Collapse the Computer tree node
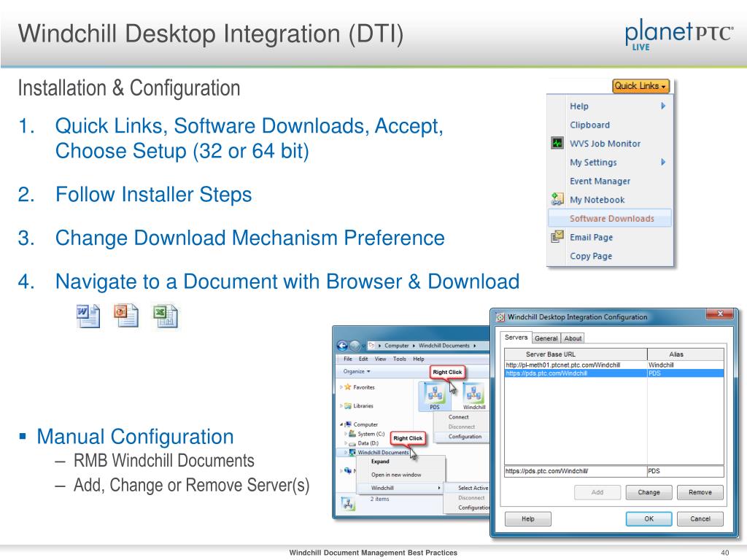 [341, 424]
